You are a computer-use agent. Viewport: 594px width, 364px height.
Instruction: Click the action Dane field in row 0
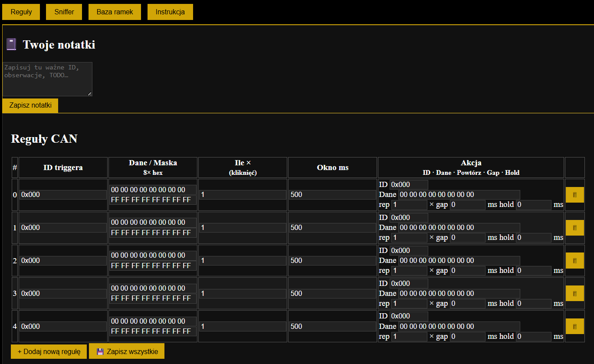tap(459, 195)
